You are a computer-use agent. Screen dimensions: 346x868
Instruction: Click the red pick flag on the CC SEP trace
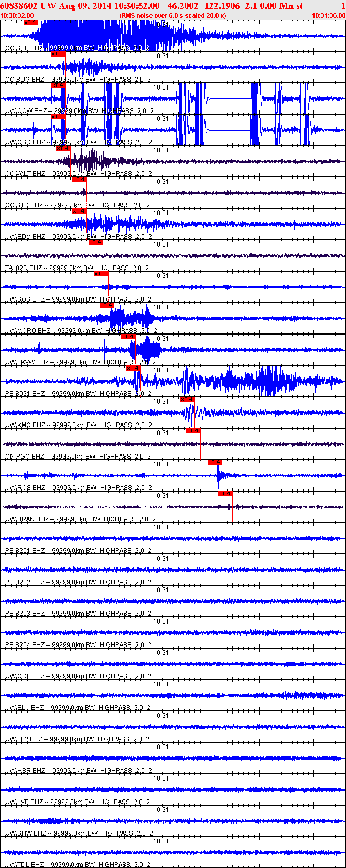31,23
